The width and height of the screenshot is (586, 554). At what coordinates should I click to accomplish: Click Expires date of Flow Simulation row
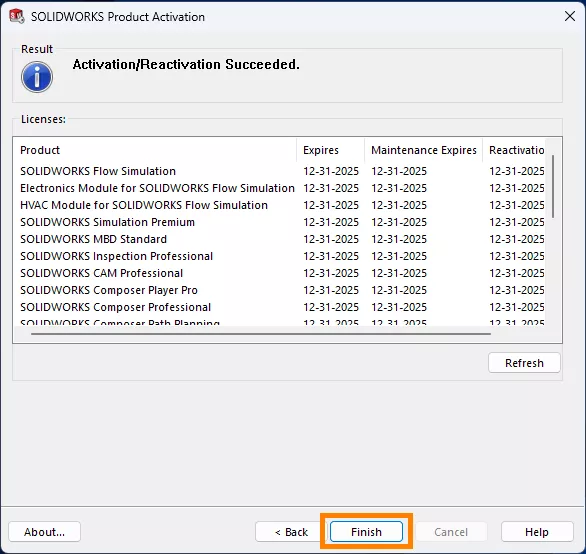click(331, 171)
